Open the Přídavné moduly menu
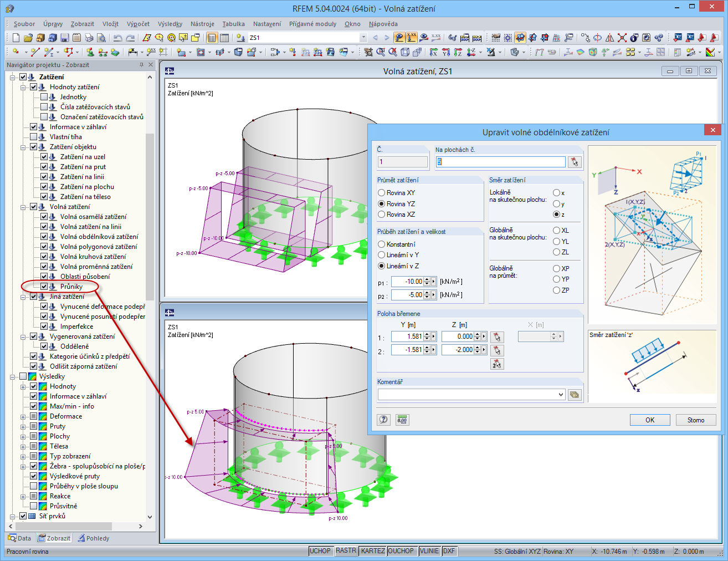This screenshot has width=728, height=561. point(312,24)
